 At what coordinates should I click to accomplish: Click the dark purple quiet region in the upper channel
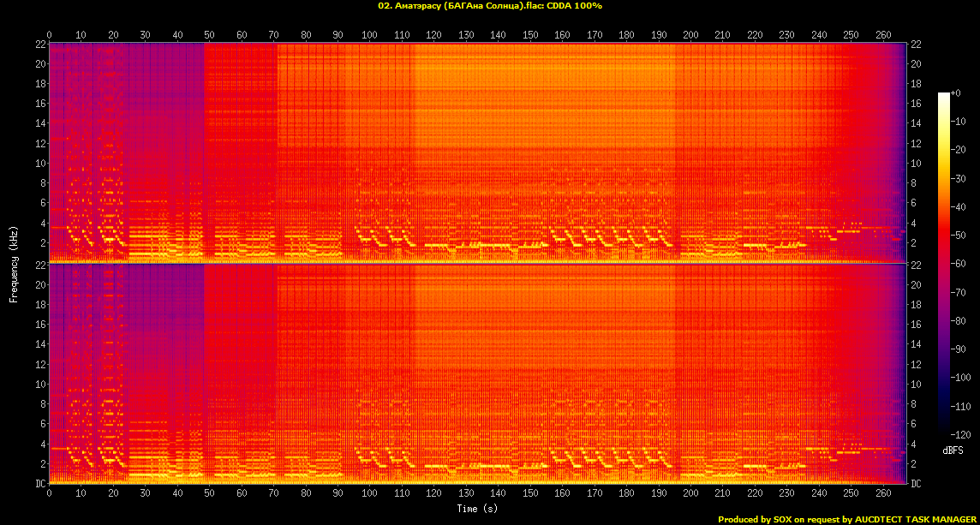point(163,128)
